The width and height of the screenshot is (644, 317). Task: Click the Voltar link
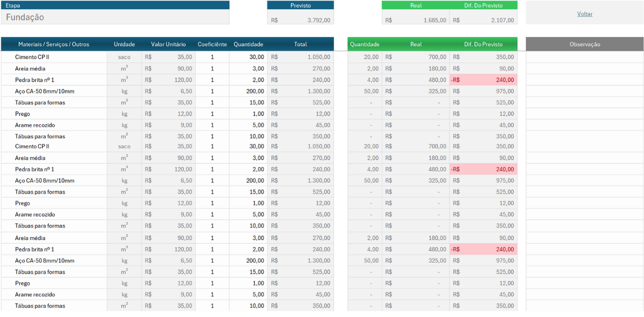click(585, 14)
